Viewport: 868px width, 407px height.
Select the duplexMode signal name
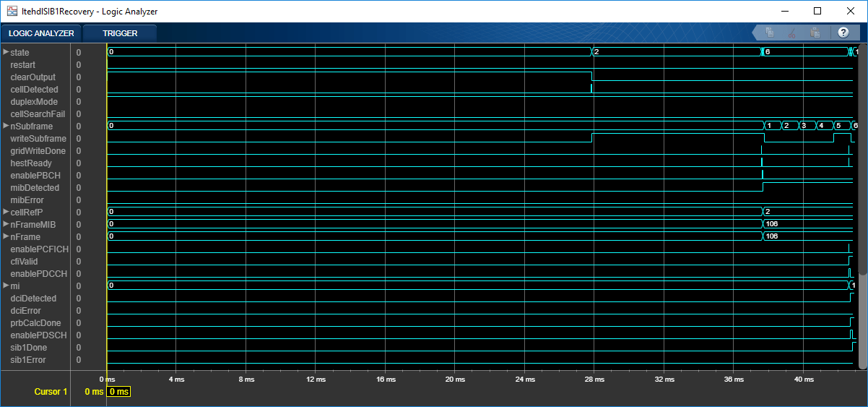(34, 102)
